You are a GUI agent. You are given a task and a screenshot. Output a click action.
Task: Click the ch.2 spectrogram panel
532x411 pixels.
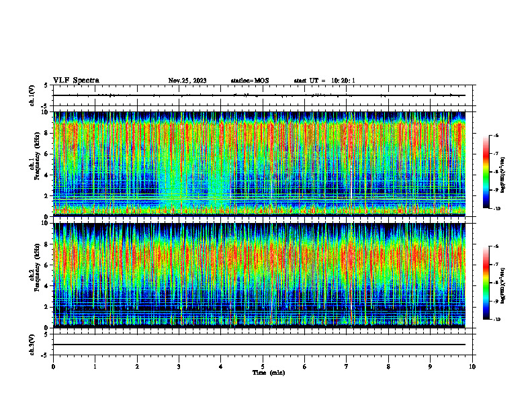coord(259,275)
